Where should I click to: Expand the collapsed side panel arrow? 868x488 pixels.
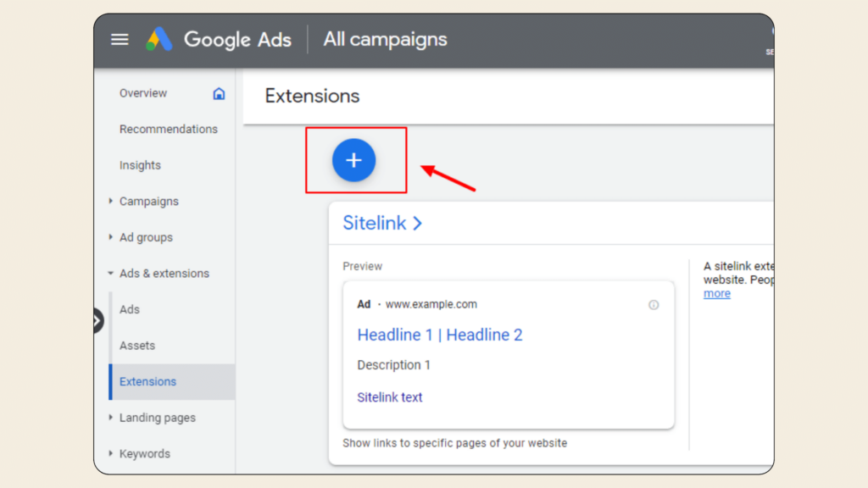(98, 320)
